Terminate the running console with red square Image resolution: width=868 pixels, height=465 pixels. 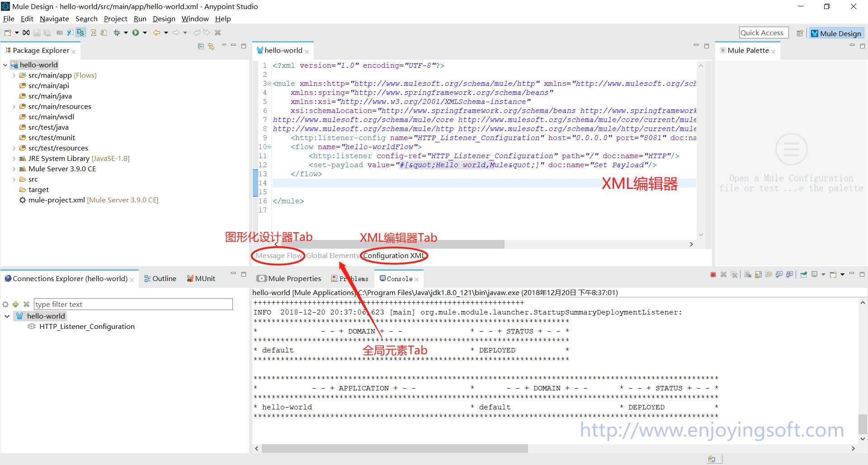point(713,274)
